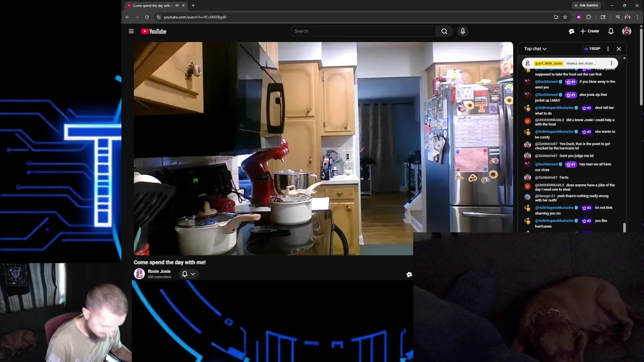This screenshot has height=362, width=644.
Task: Click the 'she wants to be comfy' message
Action: [x=571, y=134]
